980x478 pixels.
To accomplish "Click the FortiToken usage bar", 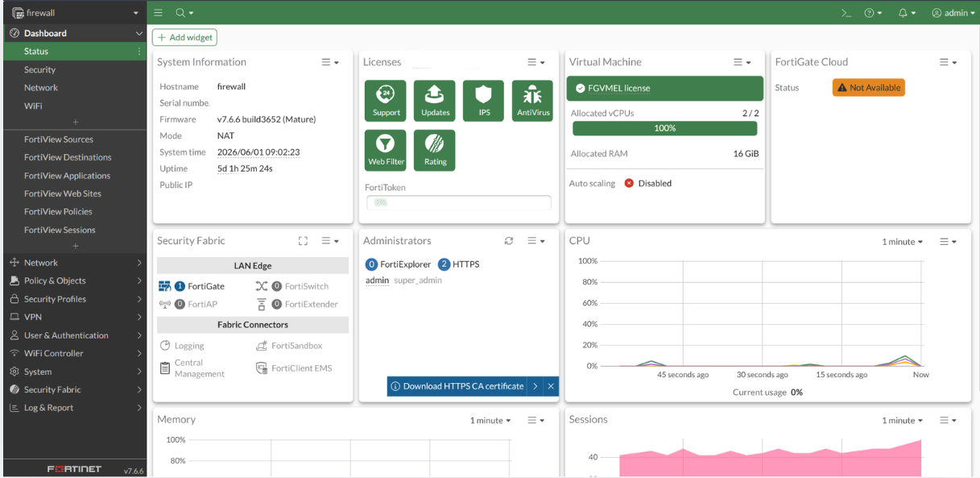I will pyautogui.click(x=458, y=203).
